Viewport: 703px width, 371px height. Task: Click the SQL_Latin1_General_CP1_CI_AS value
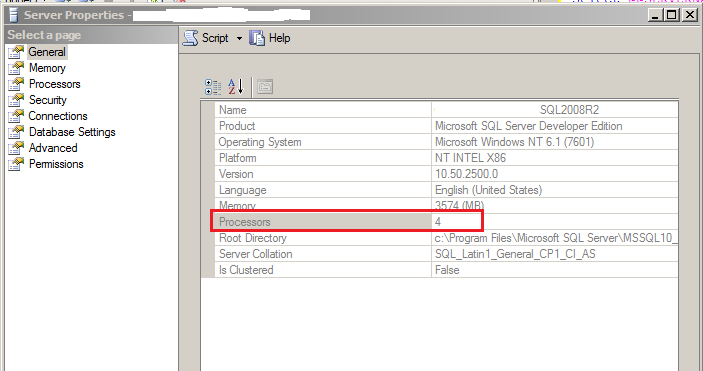515,254
